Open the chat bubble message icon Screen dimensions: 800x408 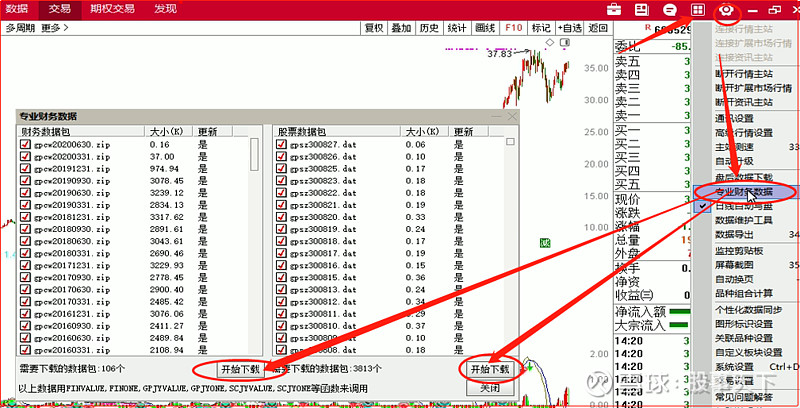[x=669, y=9]
